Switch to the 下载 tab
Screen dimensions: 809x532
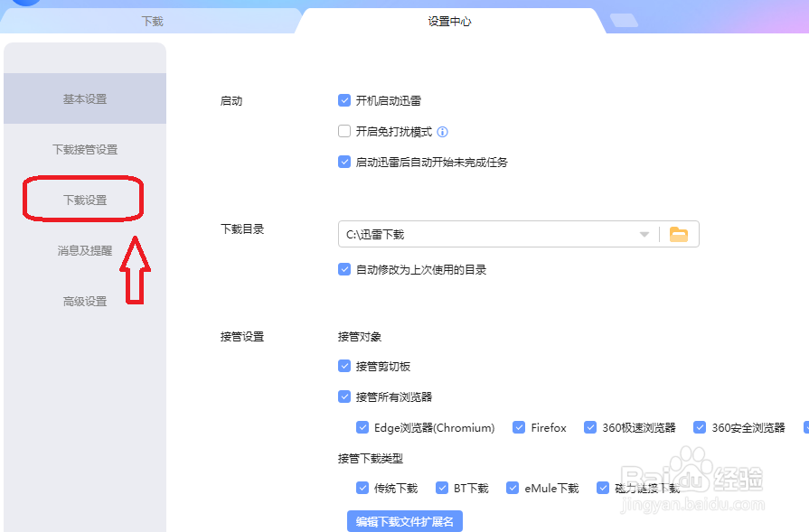[152, 21]
